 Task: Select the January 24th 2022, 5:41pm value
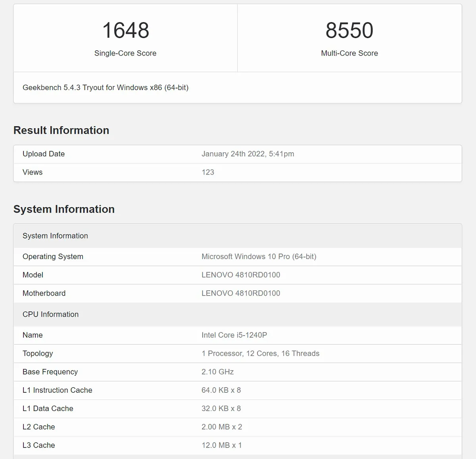pyautogui.click(x=248, y=154)
